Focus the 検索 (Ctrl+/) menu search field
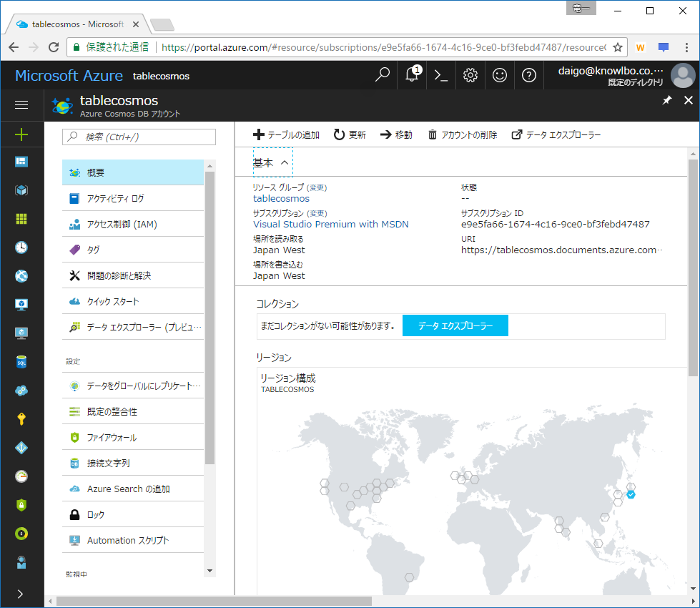700x608 pixels. click(x=139, y=137)
